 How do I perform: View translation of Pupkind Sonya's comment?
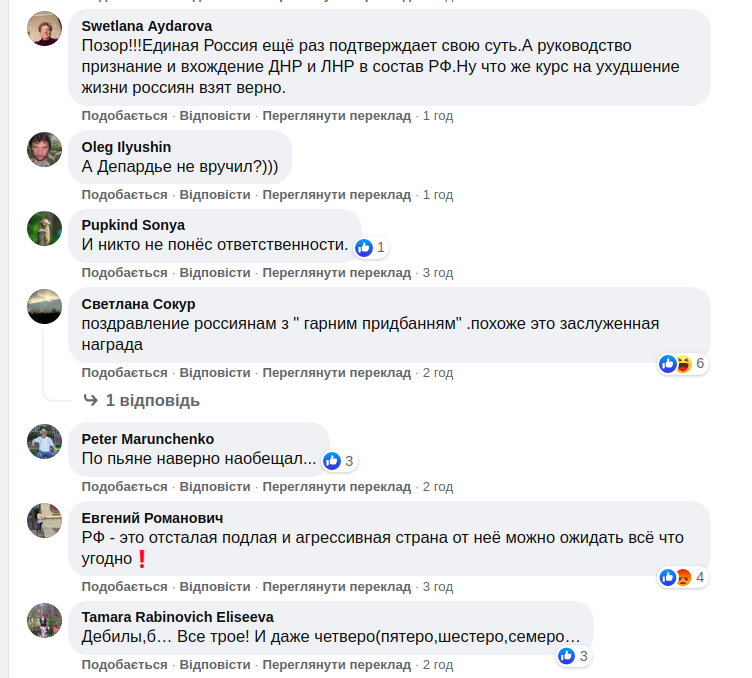(x=337, y=272)
